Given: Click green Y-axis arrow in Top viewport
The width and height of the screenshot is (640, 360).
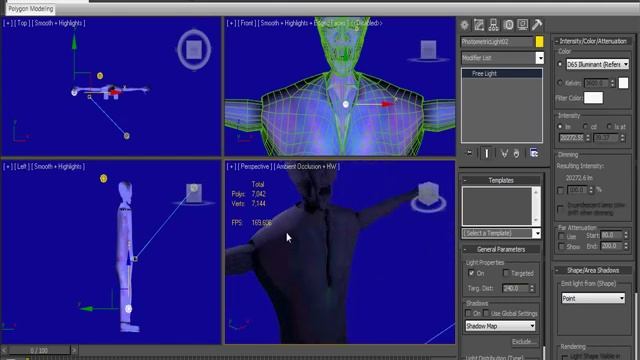Looking at the screenshot, I should [74, 42].
